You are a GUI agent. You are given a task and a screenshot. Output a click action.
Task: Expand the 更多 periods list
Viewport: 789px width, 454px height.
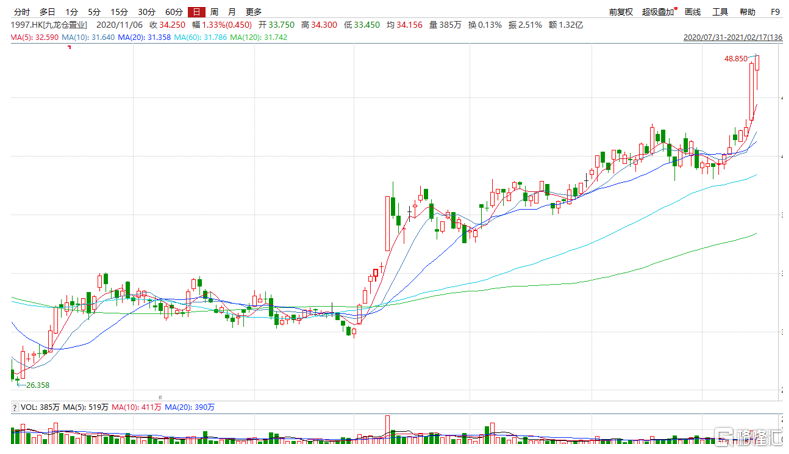pos(254,12)
